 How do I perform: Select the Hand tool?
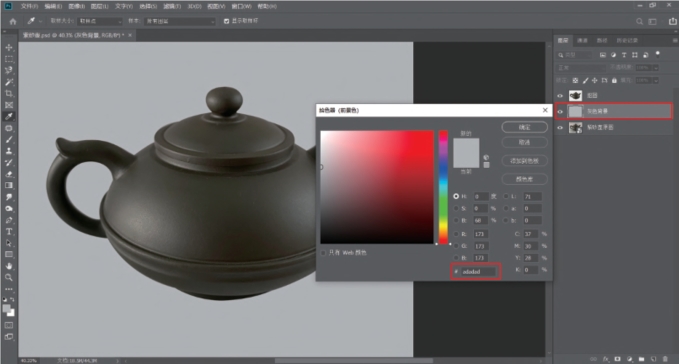pyautogui.click(x=9, y=266)
